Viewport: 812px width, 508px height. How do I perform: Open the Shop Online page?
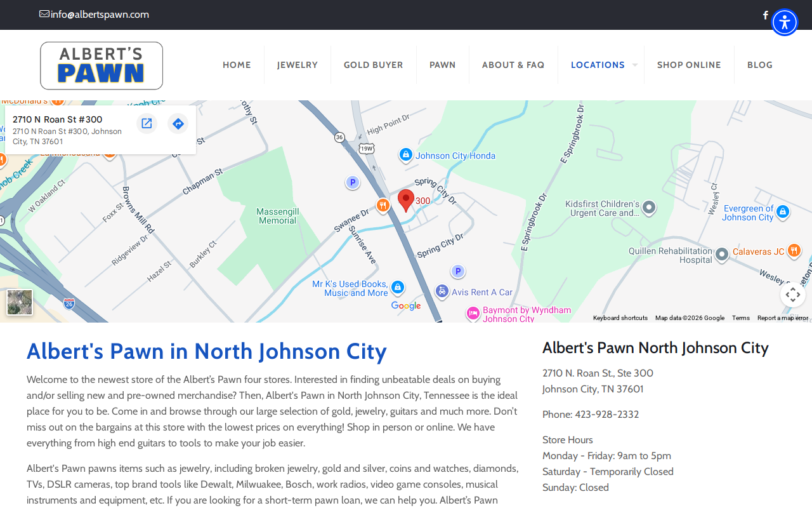[x=689, y=65]
